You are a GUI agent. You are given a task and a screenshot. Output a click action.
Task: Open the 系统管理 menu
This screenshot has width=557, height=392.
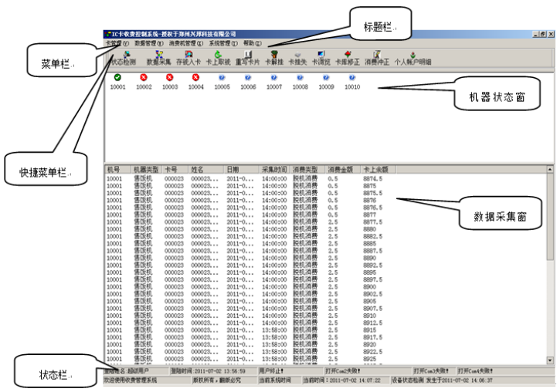tap(222, 43)
